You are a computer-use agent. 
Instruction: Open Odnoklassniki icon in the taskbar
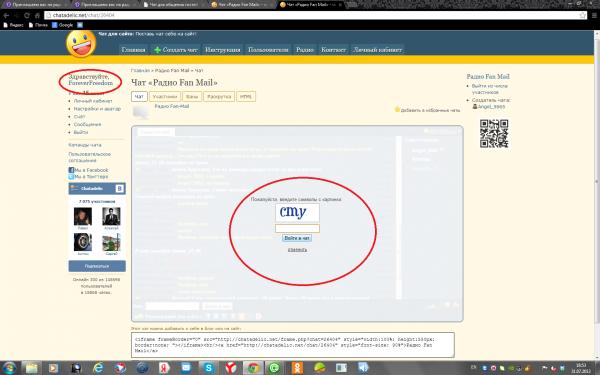pyautogui.click(x=297, y=368)
